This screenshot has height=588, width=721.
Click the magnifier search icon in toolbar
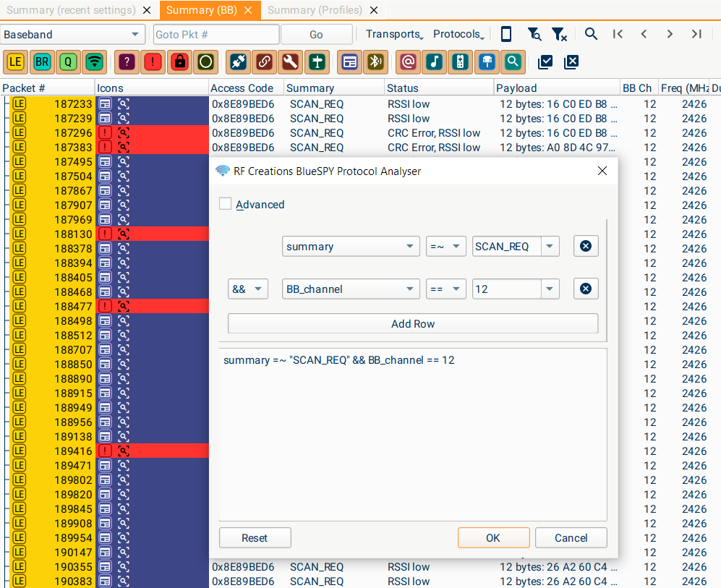point(591,34)
